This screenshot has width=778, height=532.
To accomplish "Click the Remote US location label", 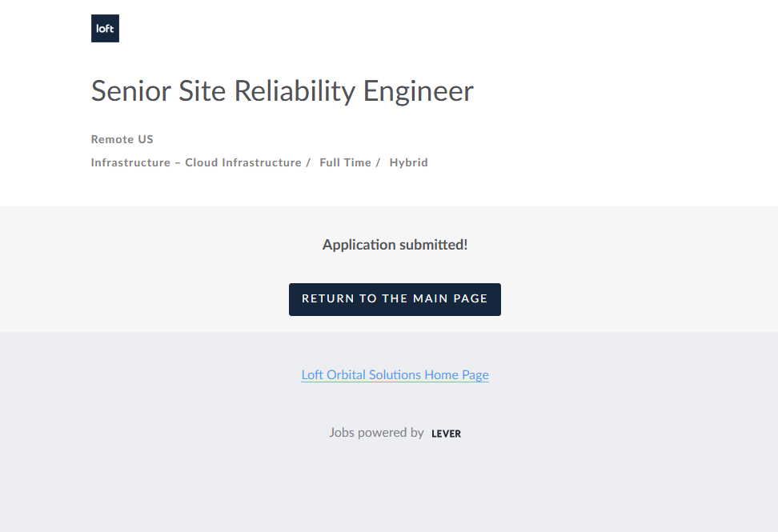I will pyautogui.click(x=122, y=139).
